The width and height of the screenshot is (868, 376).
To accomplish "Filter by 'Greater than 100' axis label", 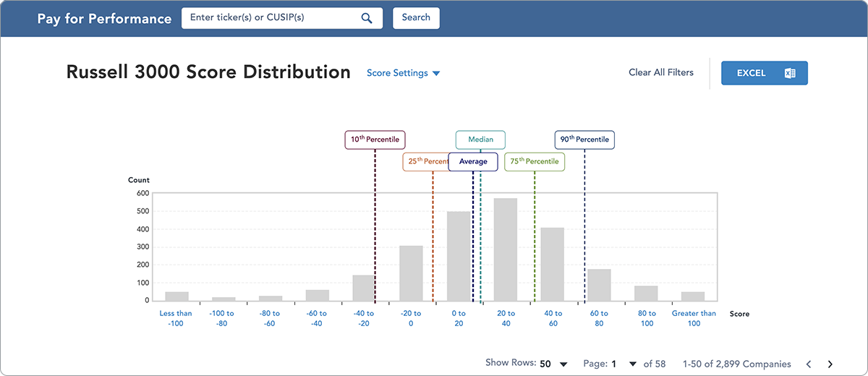I will click(694, 318).
